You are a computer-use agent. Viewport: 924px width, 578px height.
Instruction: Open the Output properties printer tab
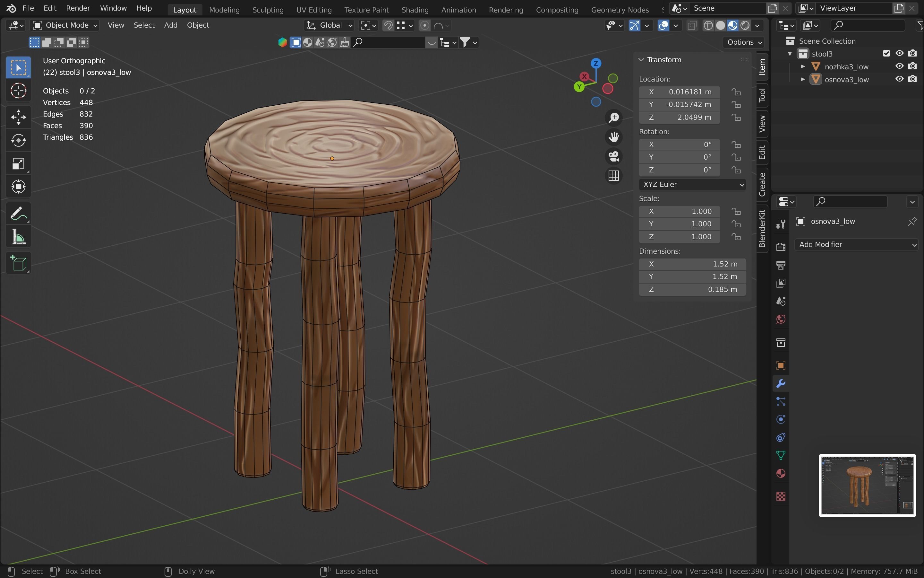click(x=781, y=265)
